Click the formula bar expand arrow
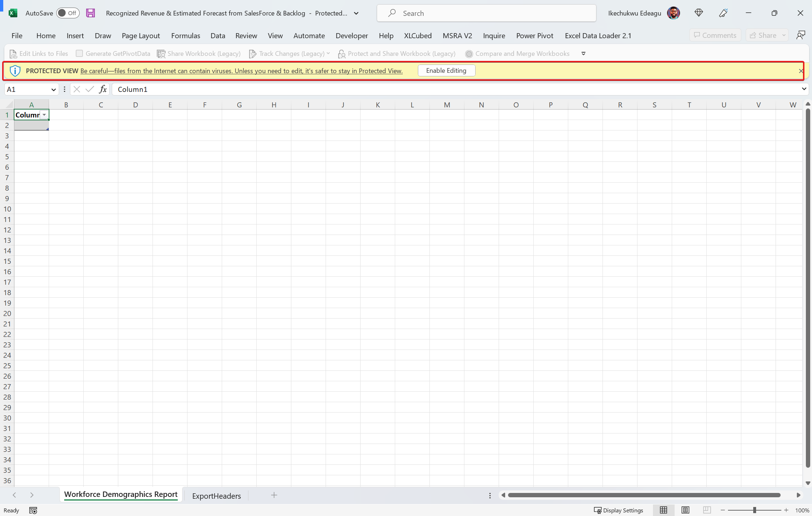 pos(804,89)
